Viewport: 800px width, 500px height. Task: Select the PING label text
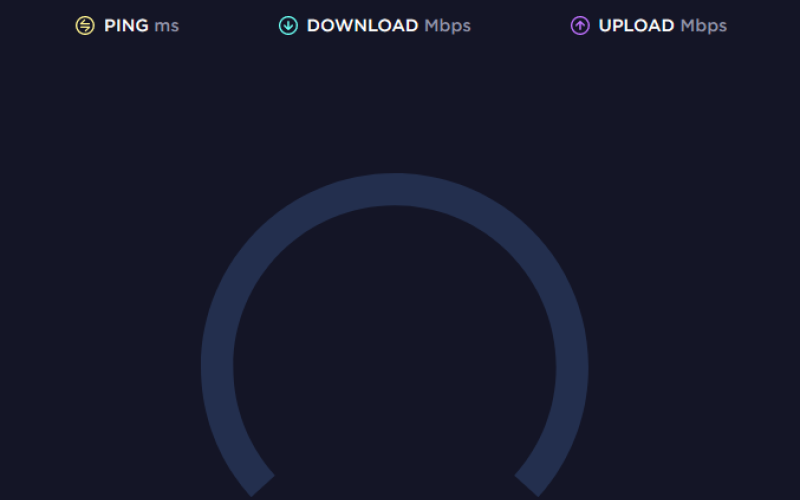tap(126, 26)
